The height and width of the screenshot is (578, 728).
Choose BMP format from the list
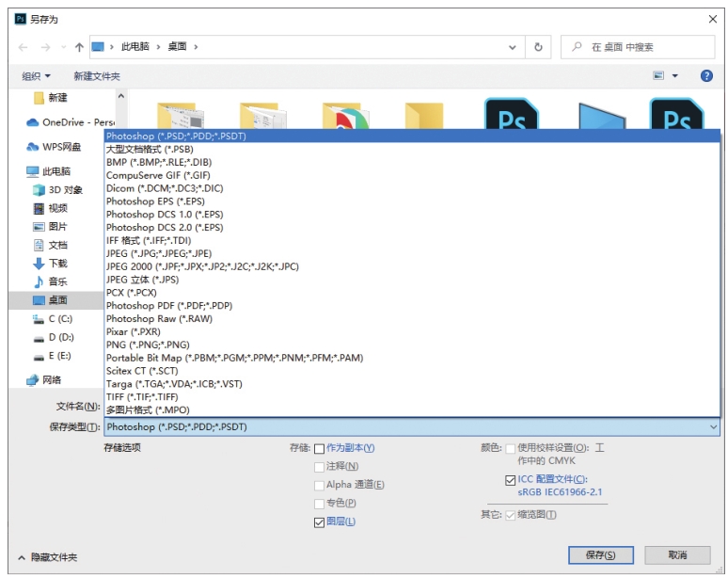[412, 162]
